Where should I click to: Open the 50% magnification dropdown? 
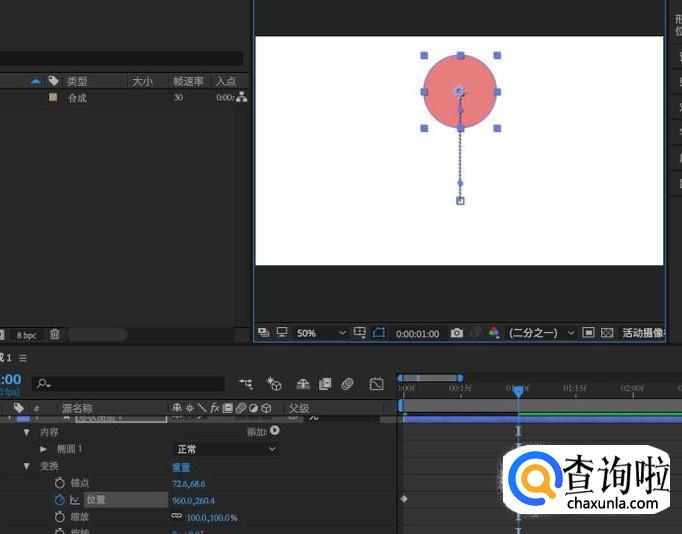(x=320, y=333)
